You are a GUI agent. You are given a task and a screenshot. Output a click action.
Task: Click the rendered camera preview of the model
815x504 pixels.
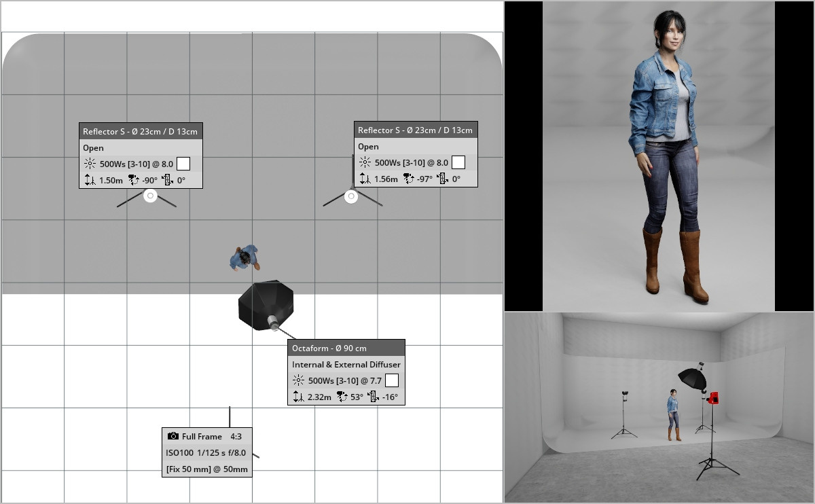[658, 156]
